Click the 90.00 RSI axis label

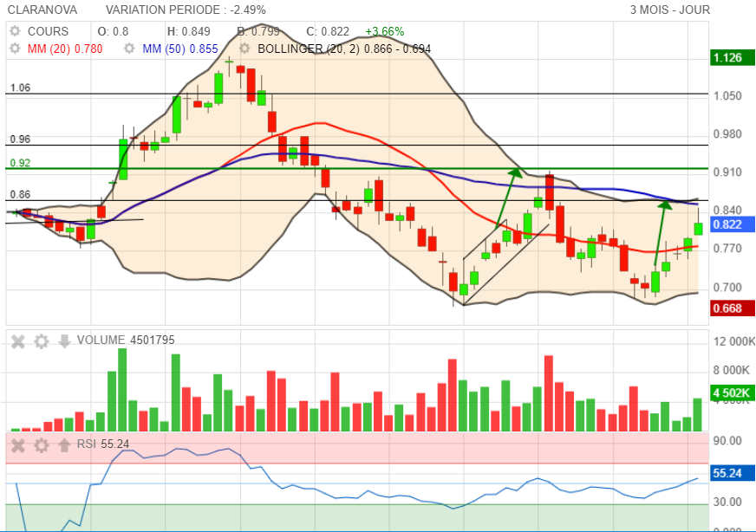[x=727, y=441]
